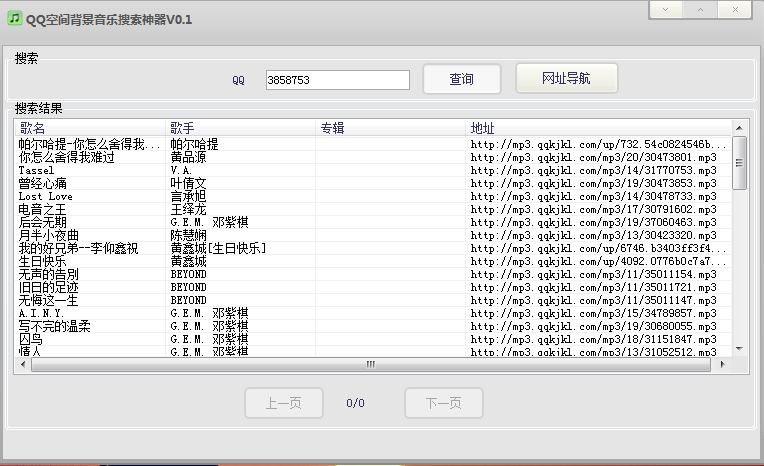Click the singer cell 帕尔哈提
The image size is (764, 466).
194,144
